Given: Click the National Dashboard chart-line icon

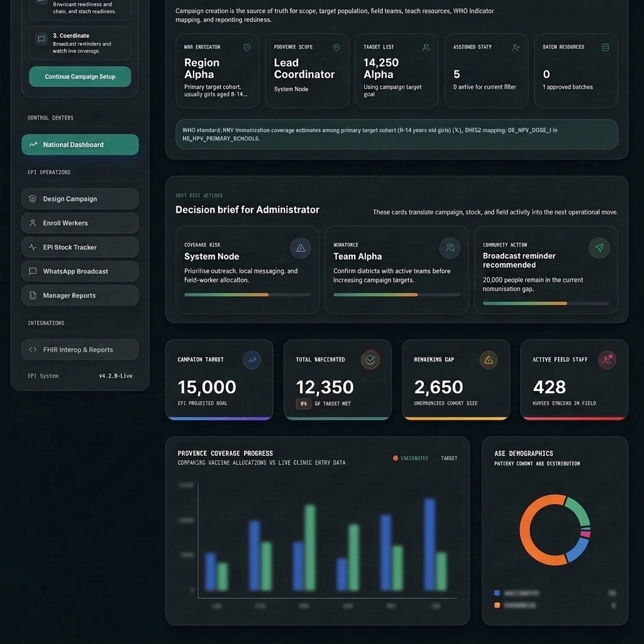Looking at the screenshot, I should tap(33, 145).
